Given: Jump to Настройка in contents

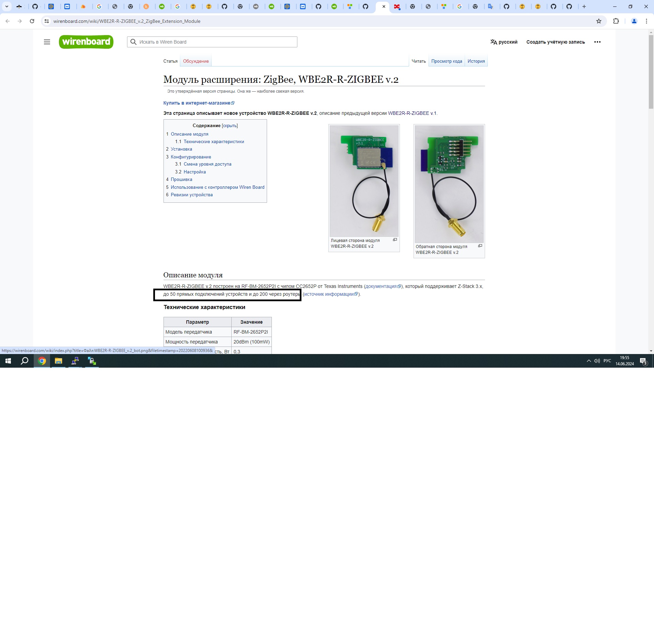Looking at the screenshot, I should click(x=194, y=172).
